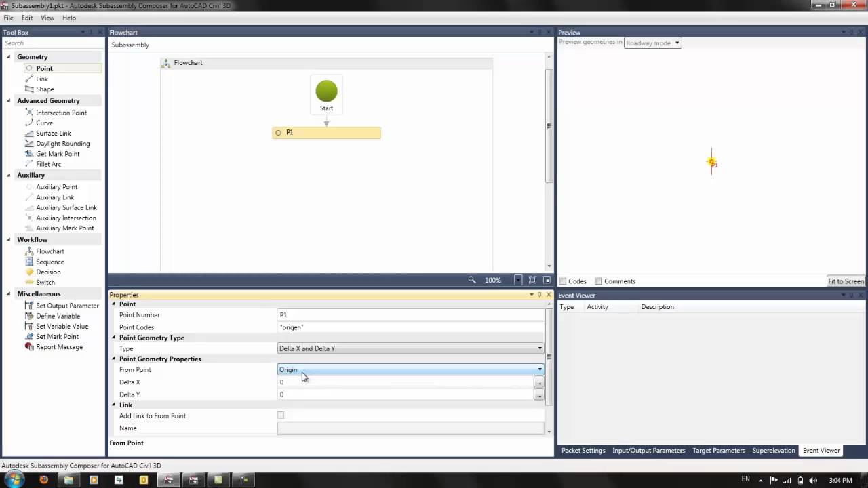Image resolution: width=868 pixels, height=488 pixels.
Task: Choose the Auxiliary Intersection tool
Action: pos(66,218)
